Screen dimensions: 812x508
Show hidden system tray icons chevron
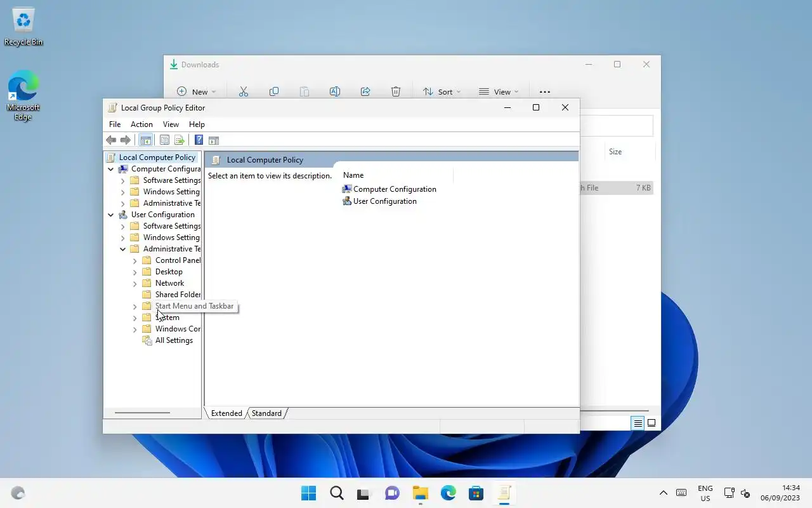[x=664, y=493]
